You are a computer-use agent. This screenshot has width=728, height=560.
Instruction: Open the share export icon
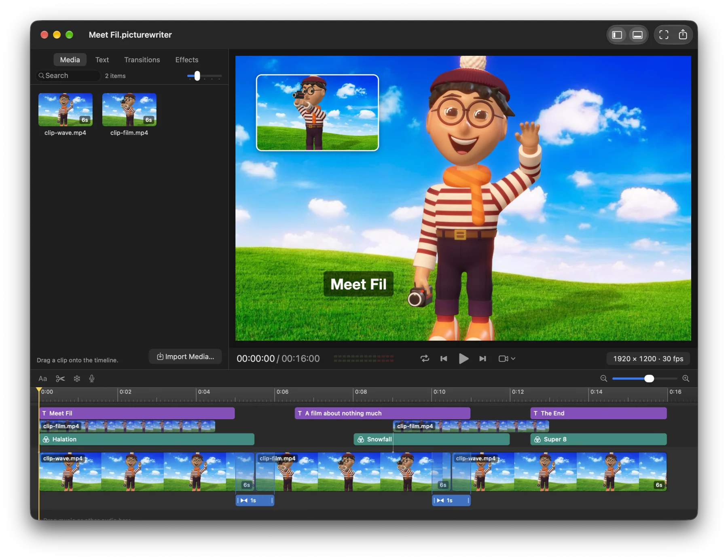tap(683, 35)
